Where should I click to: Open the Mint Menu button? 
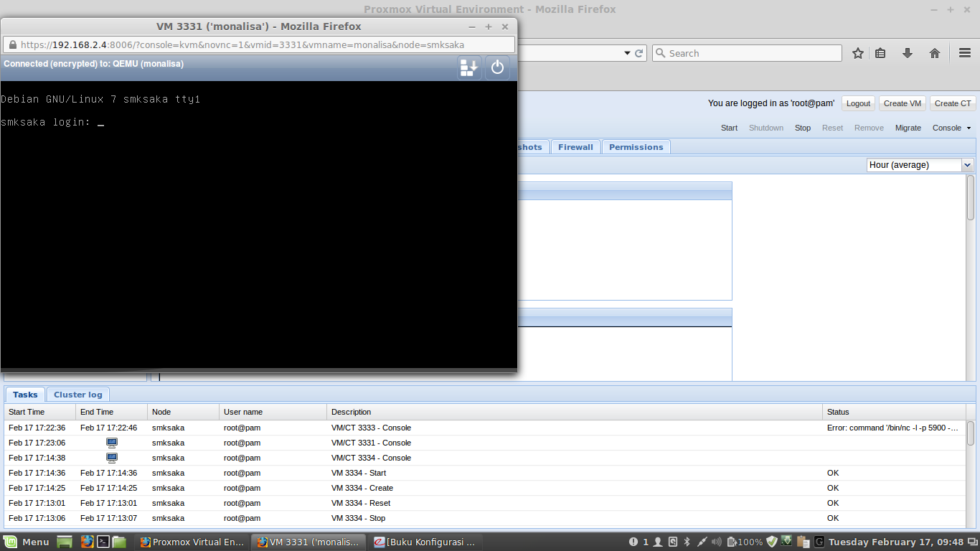click(27, 542)
